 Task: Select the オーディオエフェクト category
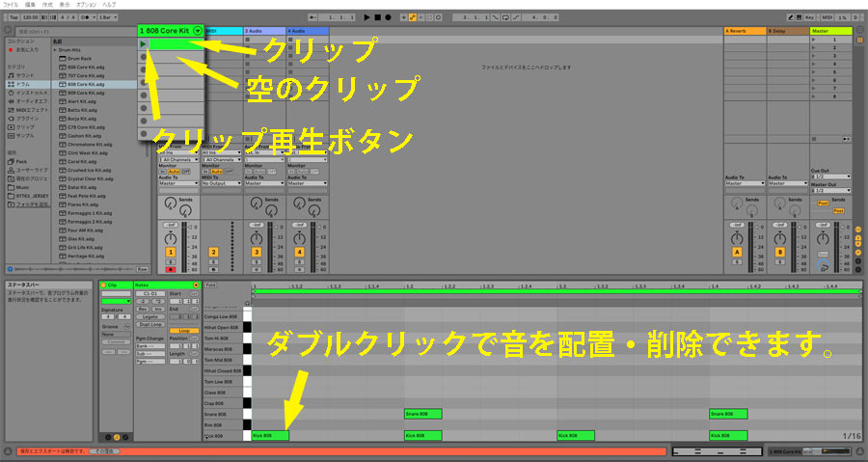28,101
